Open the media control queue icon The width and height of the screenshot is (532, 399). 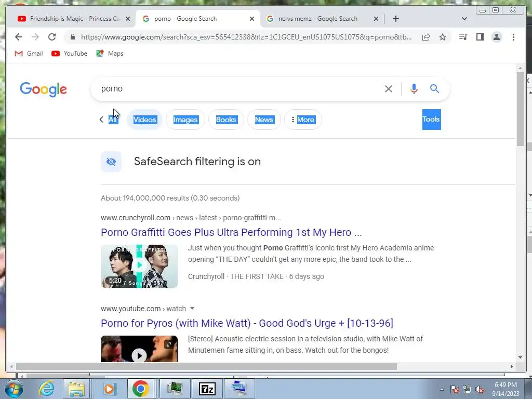(x=463, y=37)
